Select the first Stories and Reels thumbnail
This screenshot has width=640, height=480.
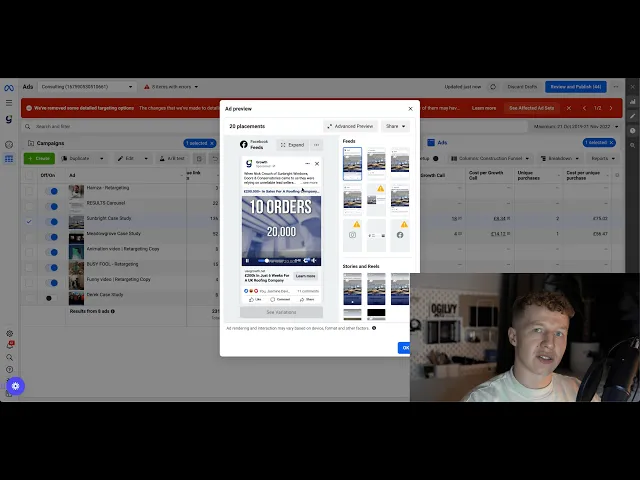(x=352, y=289)
